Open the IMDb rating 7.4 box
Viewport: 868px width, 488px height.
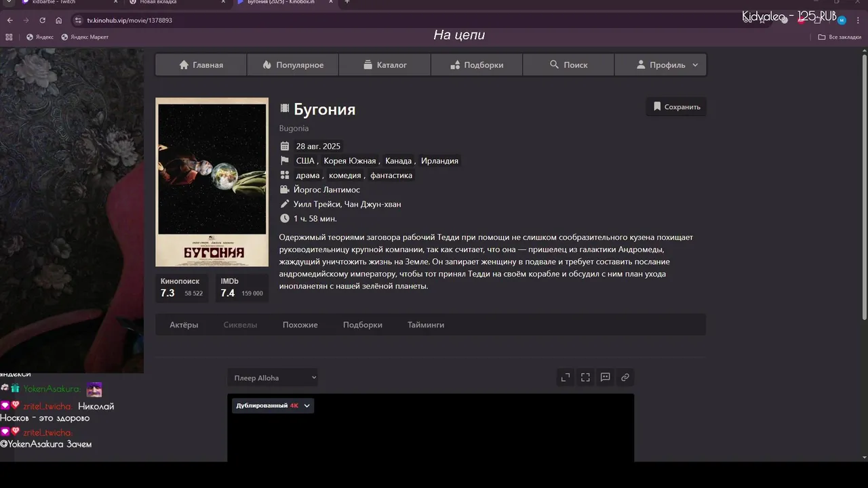click(241, 288)
